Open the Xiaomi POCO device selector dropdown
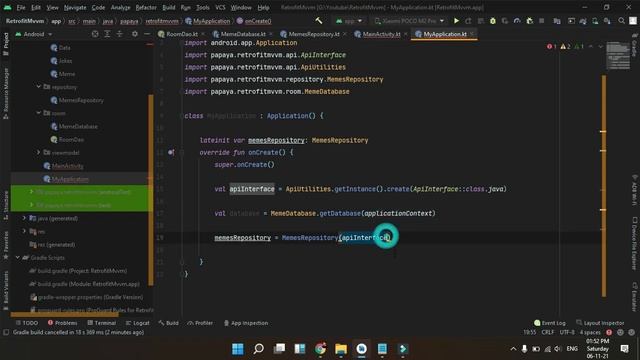The width and height of the screenshot is (640, 360). pos(409,21)
